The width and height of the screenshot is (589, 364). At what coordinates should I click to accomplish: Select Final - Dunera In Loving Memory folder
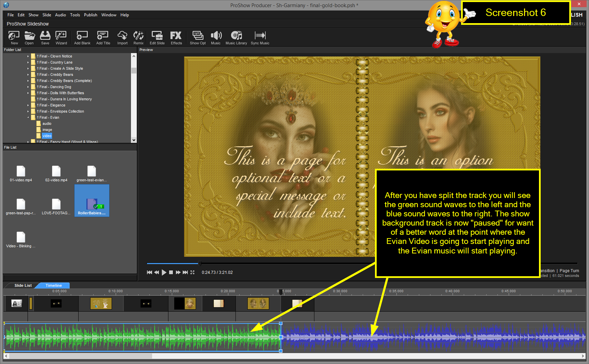coord(65,99)
